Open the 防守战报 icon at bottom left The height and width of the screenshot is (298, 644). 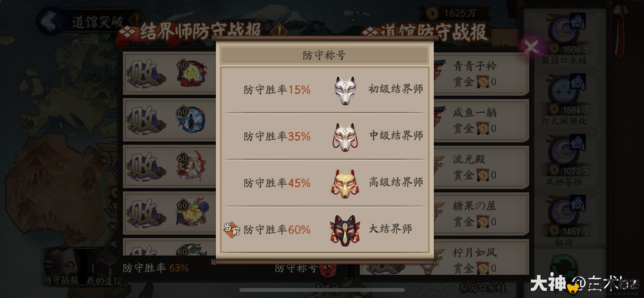point(61,267)
